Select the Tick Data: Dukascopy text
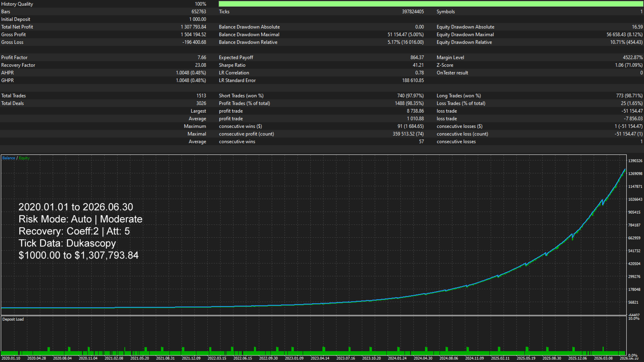 pyautogui.click(x=67, y=243)
